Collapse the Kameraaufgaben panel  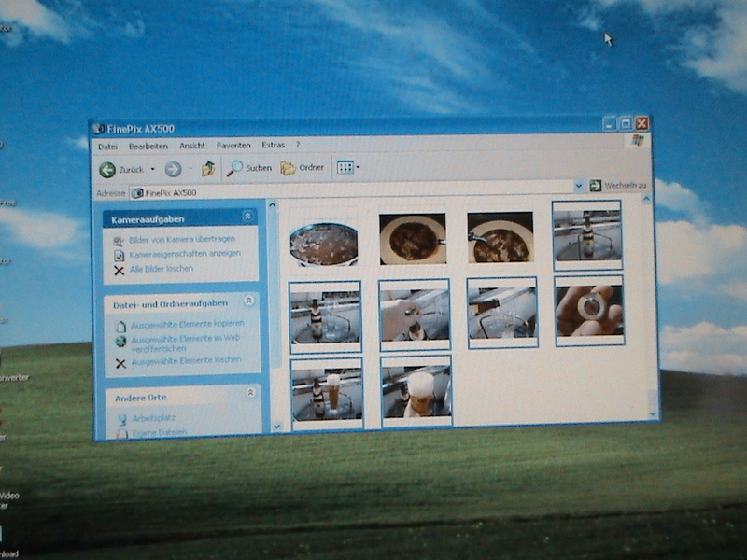(x=247, y=217)
